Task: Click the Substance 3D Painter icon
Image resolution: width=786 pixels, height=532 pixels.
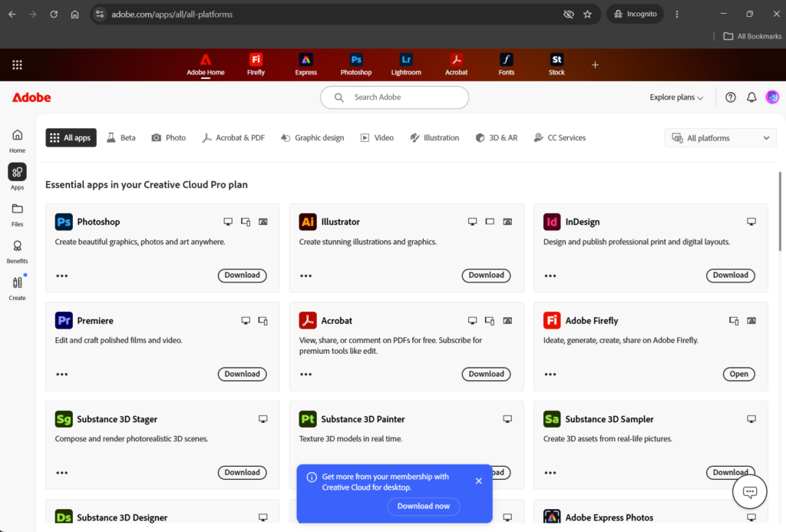Action: coord(308,419)
